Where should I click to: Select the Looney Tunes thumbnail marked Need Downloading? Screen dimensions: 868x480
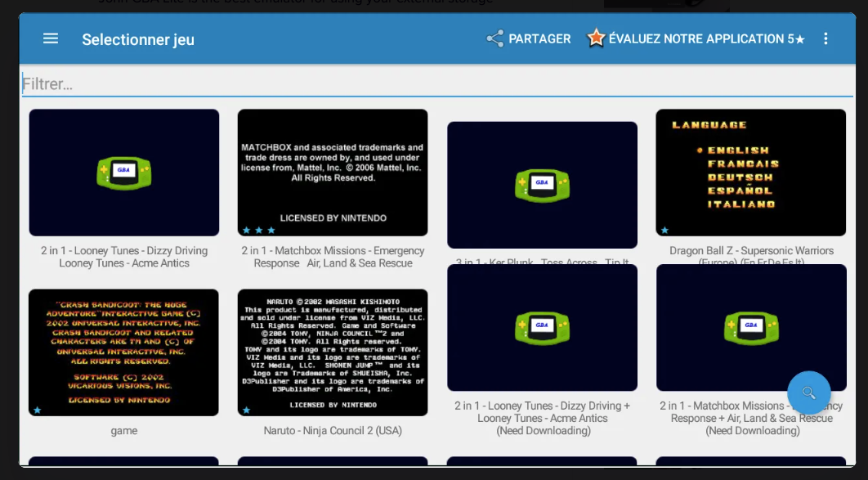[x=543, y=328]
